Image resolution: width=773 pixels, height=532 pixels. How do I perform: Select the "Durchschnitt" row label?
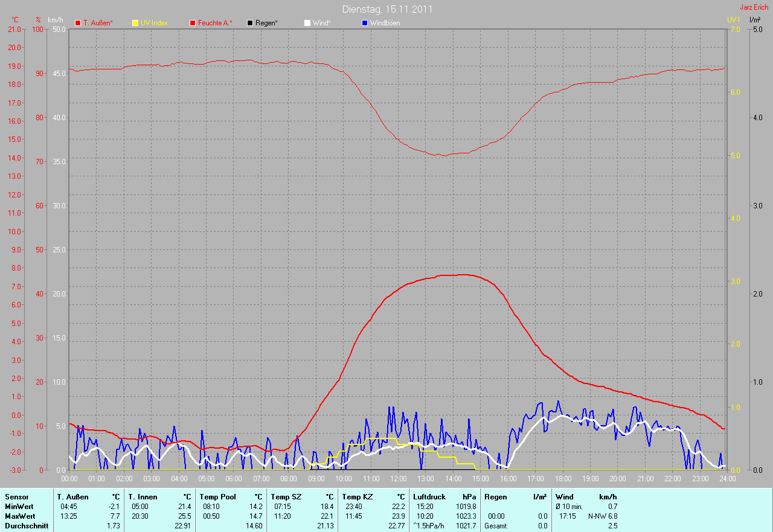point(26,526)
